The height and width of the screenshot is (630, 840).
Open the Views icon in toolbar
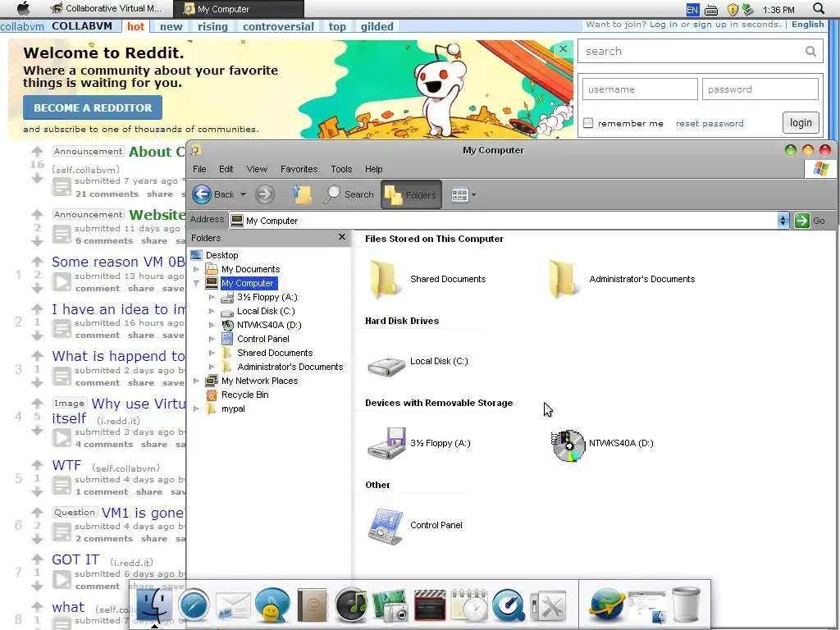(x=459, y=195)
